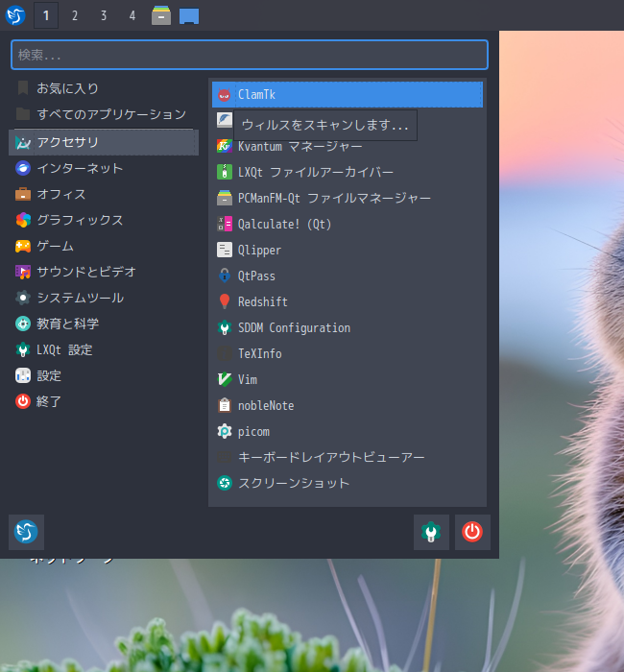624x672 pixels.
Task: Open Kvantum マネージャー via its icon
Action: pos(224,146)
